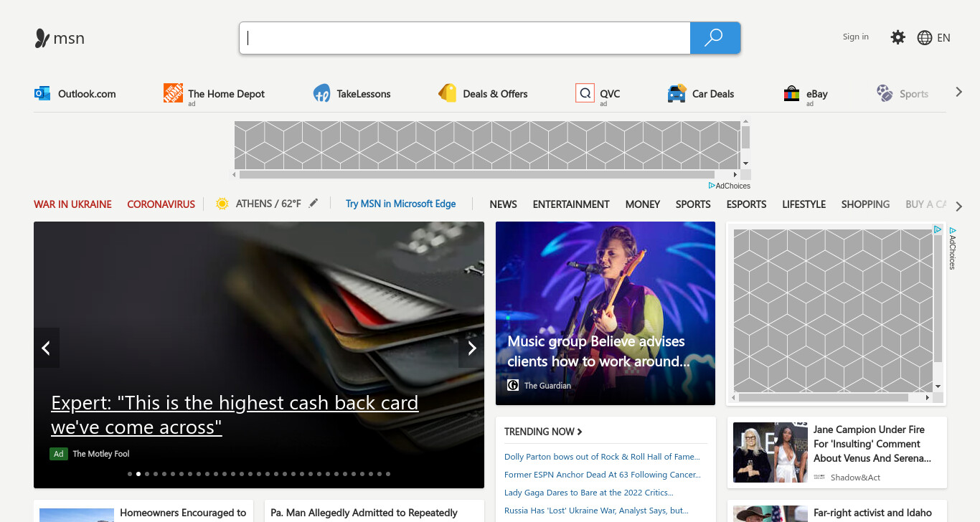The image size is (980, 522).
Task: Click the green Ad badge
Action: [58, 453]
